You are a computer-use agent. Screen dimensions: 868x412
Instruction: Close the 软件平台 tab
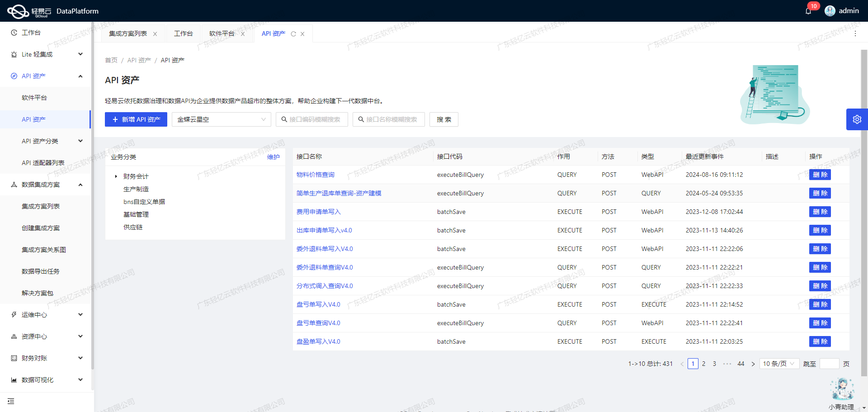click(243, 34)
